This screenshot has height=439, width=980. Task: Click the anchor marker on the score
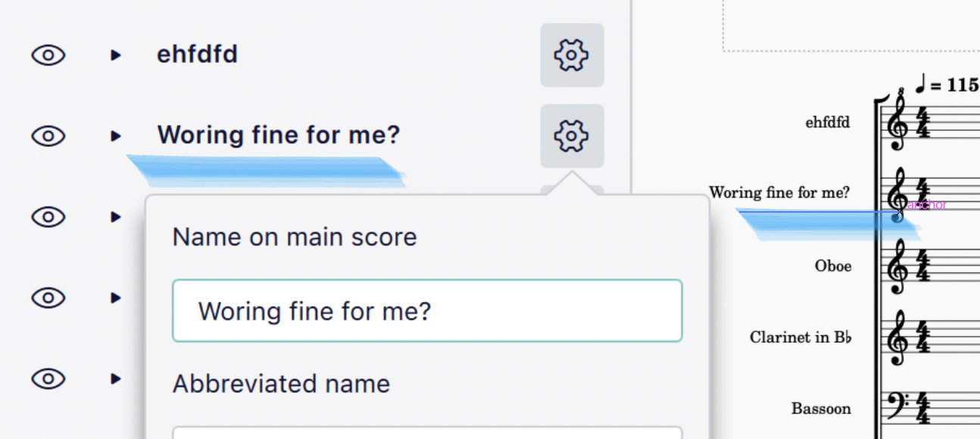pyautogui.click(x=925, y=204)
